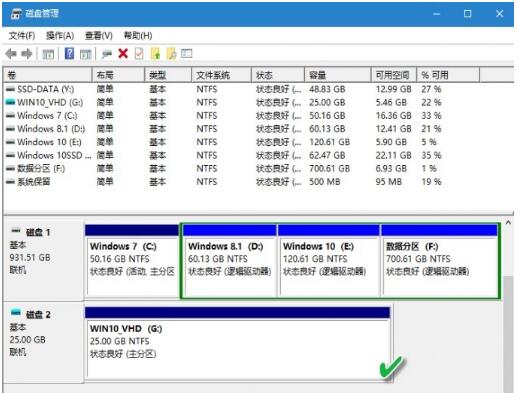Click the 35 % free cell
This screenshot has height=393, width=517.
[431, 155]
